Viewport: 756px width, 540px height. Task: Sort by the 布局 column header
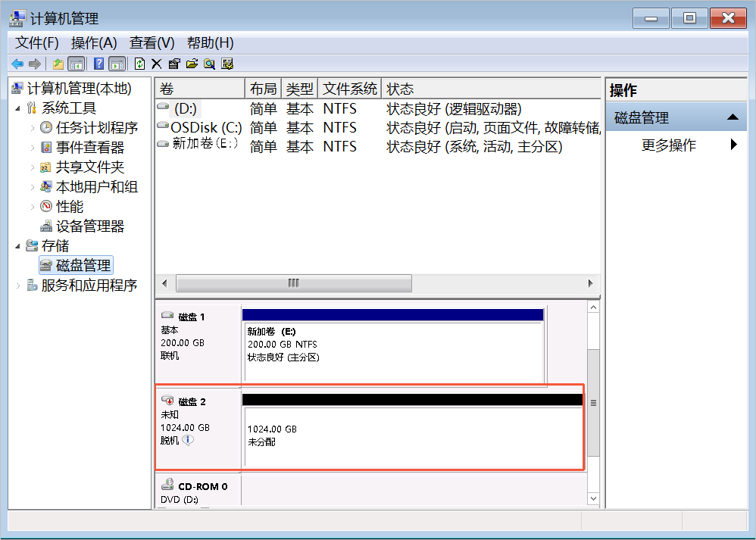264,89
